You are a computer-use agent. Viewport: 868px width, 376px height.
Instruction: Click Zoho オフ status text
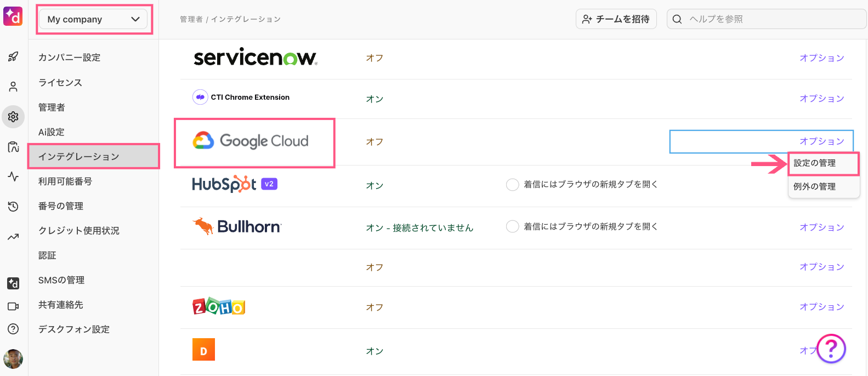pyautogui.click(x=375, y=307)
